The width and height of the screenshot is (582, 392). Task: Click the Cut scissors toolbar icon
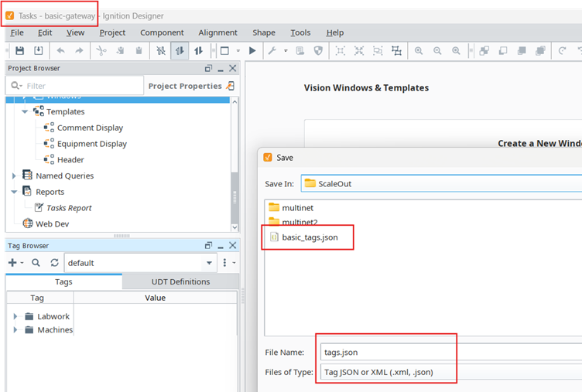[x=101, y=51]
